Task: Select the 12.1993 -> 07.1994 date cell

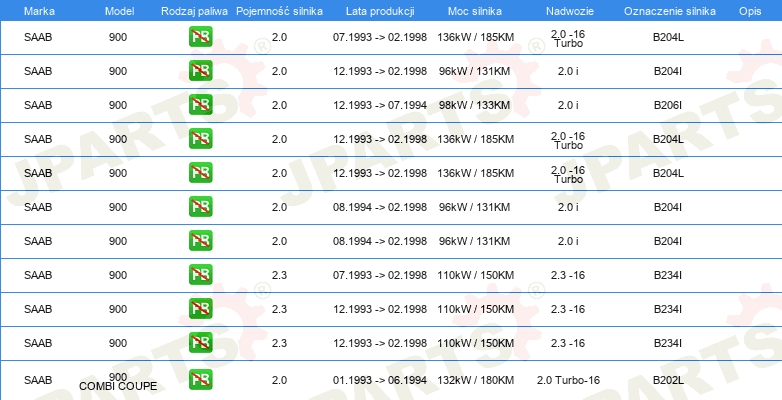Action: click(380, 105)
